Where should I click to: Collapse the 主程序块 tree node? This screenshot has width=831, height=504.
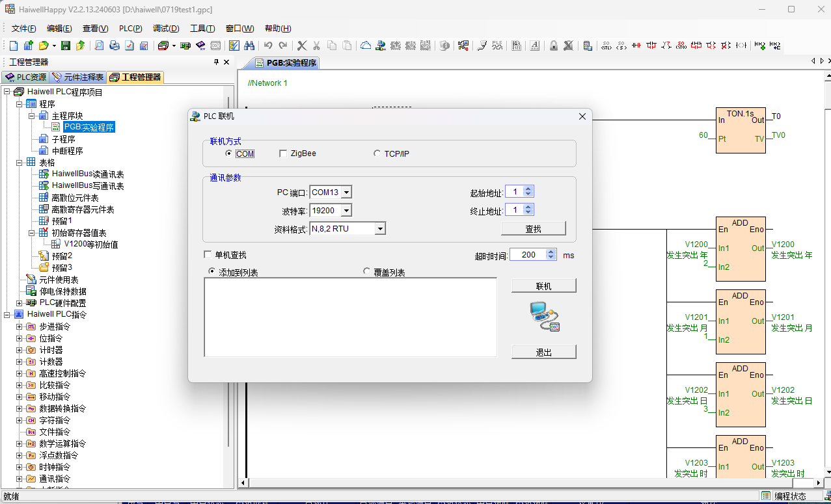click(32, 115)
